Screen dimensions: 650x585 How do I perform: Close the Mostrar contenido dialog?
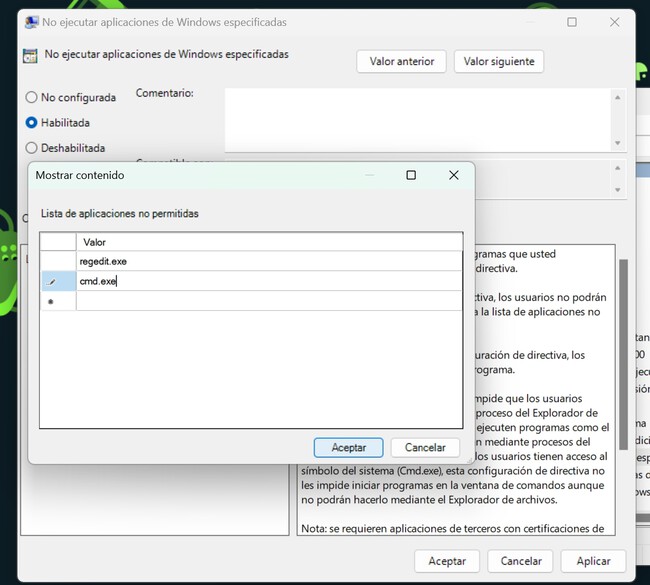click(x=453, y=175)
